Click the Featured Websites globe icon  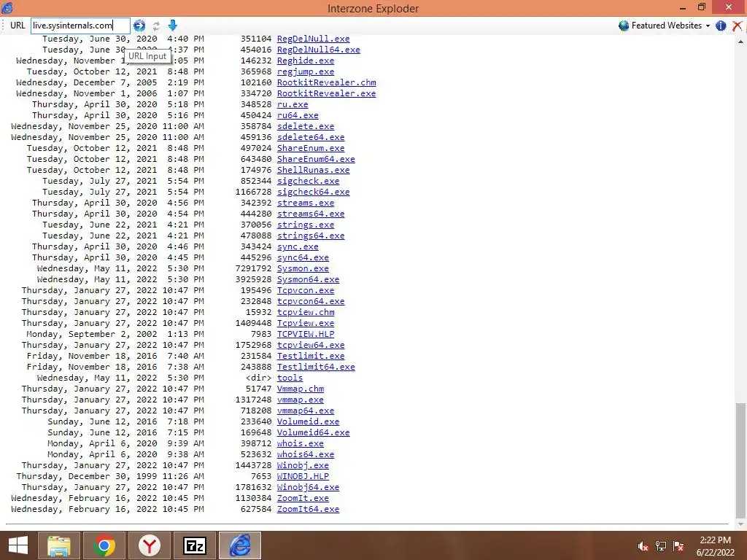click(x=624, y=26)
